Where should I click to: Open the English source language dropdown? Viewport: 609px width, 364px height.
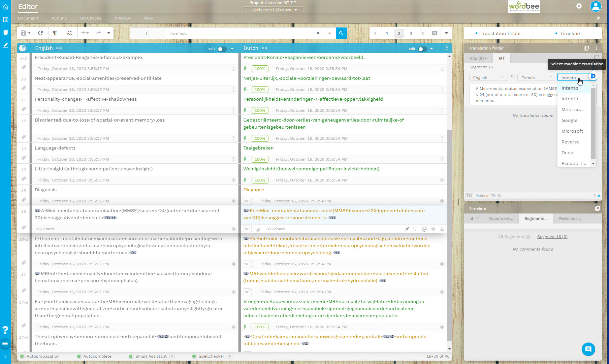[x=488, y=77]
